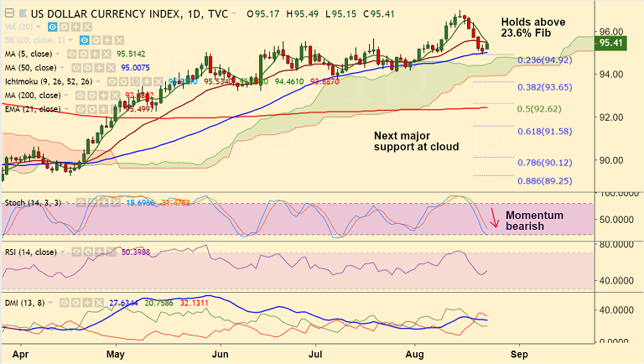Open settings gear for MA (200, close)
The height and width of the screenshot is (364, 644).
(92, 96)
